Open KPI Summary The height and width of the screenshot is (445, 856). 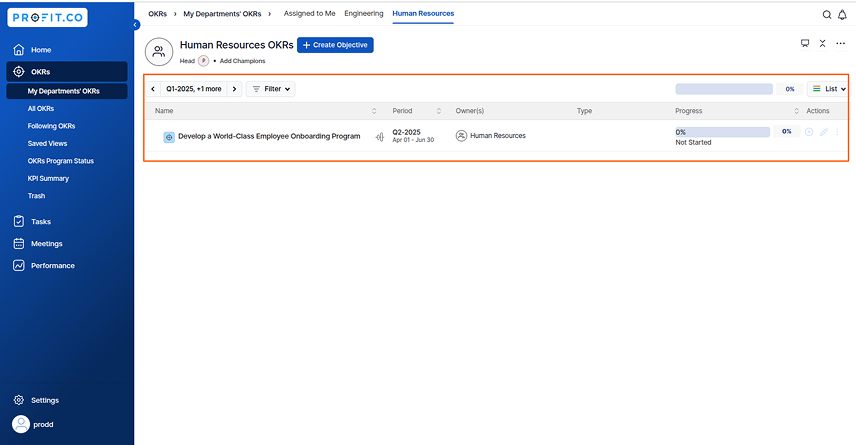48,179
